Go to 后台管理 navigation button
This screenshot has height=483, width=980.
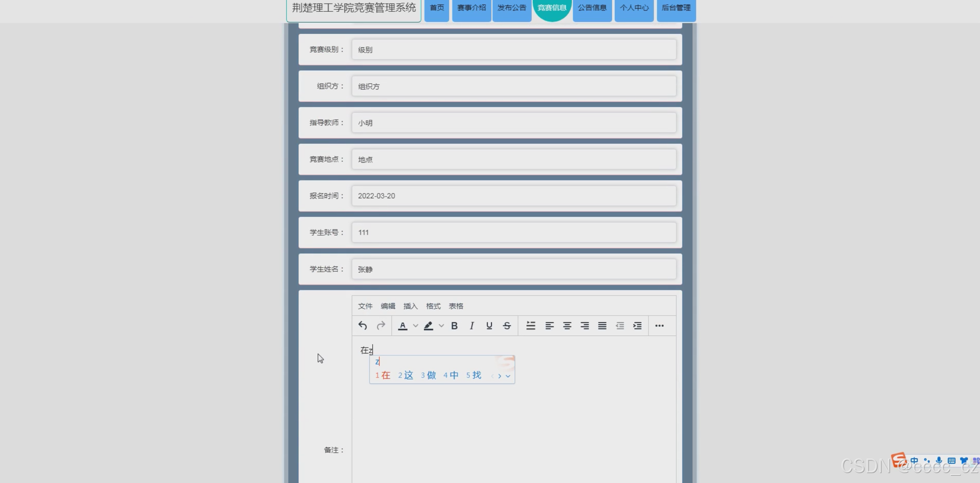pyautogui.click(x=676, y=8)
